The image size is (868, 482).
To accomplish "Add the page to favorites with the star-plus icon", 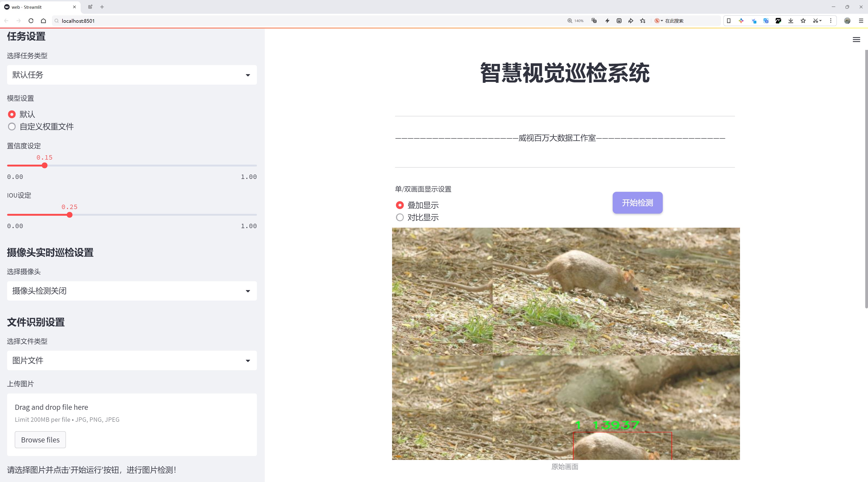I will point(643,21).
